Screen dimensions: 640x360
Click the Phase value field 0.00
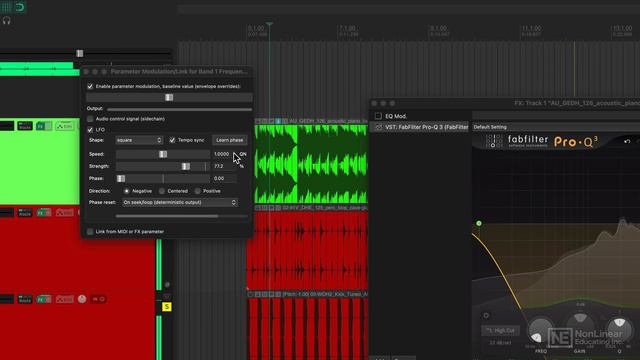click(x=224, y=178)
